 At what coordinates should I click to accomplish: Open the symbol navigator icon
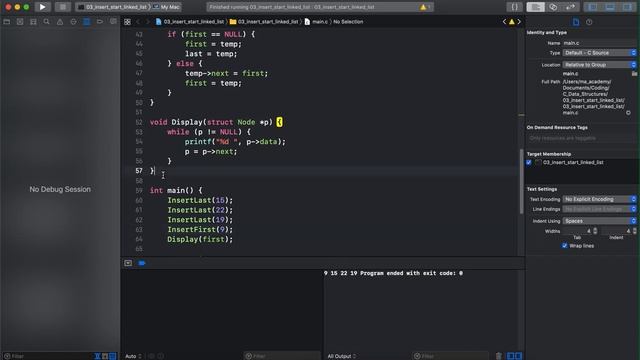pos(33,22)
